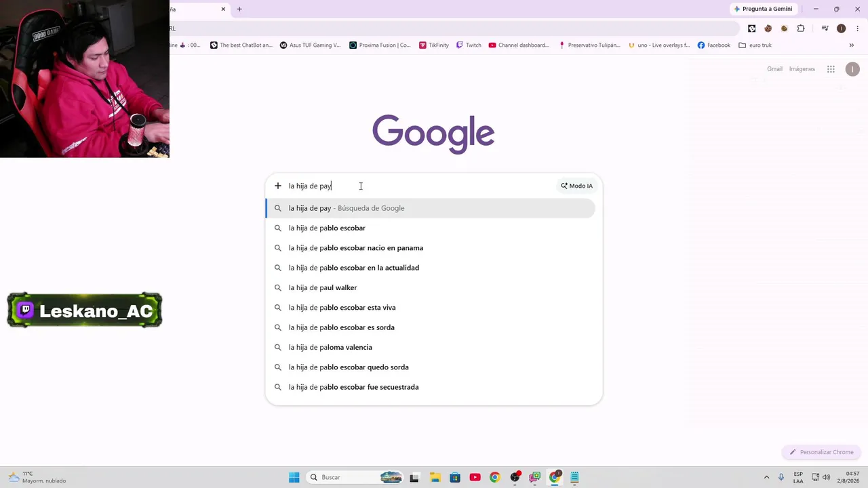Open the Windows Start menu
This screenshot has height=488, width=868.
(x=294, y=477)
